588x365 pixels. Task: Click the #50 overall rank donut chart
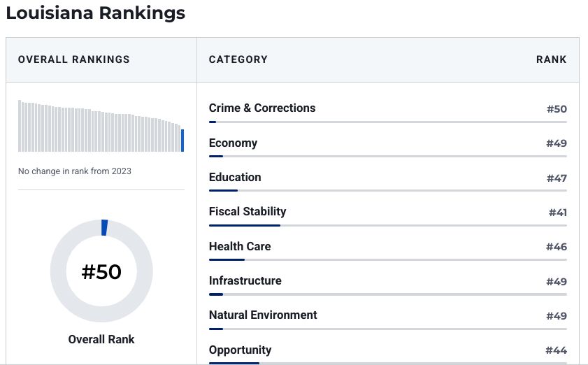click(101, 271)
